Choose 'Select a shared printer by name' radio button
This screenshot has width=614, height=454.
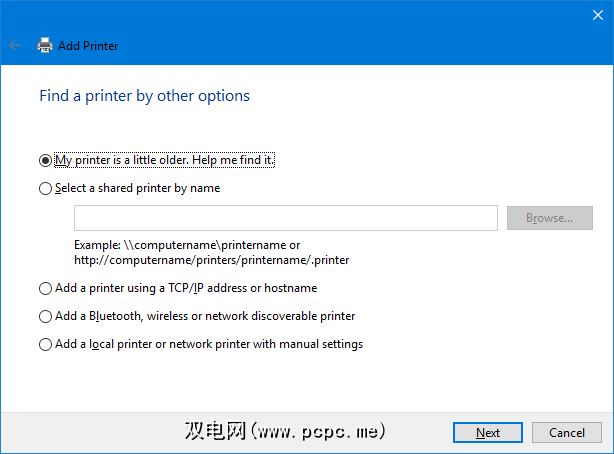(45, 188)
